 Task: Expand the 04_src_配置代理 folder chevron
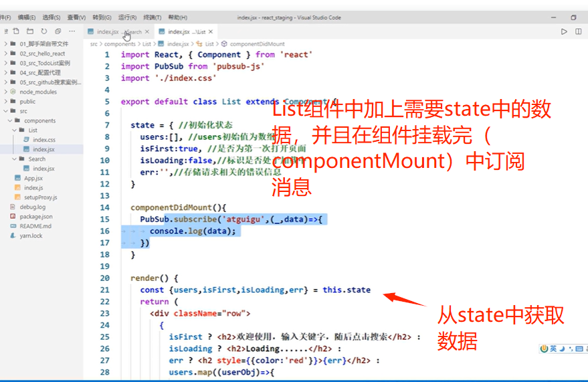point(5,73)
